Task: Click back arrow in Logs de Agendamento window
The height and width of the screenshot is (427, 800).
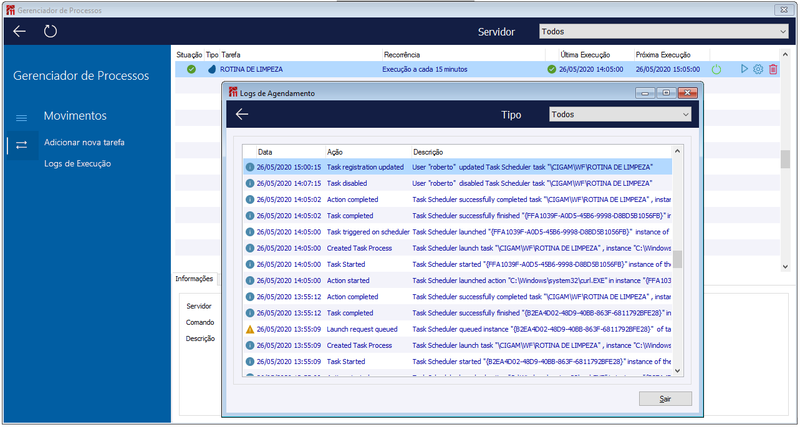Action: [x=242, y=114]
